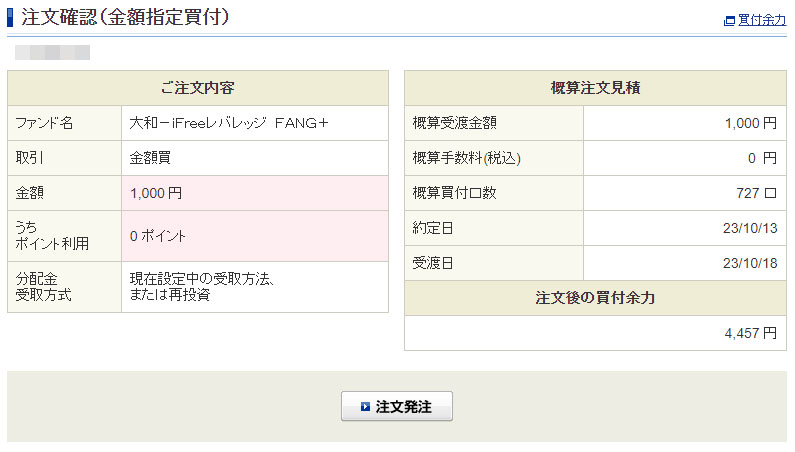This screenshot has width=795, height=452.
Task: Click the ご注文内容 table header
Action: tap(197, 88)
